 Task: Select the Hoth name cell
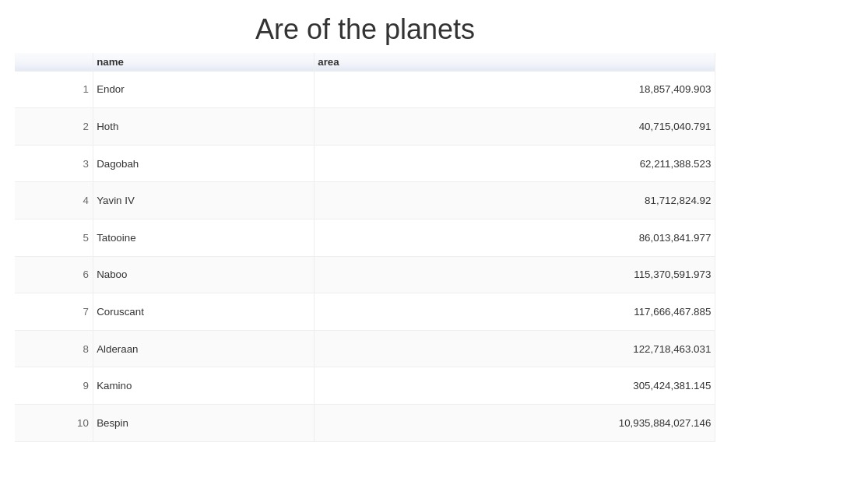pyautogui.click(x=203, y=127)
